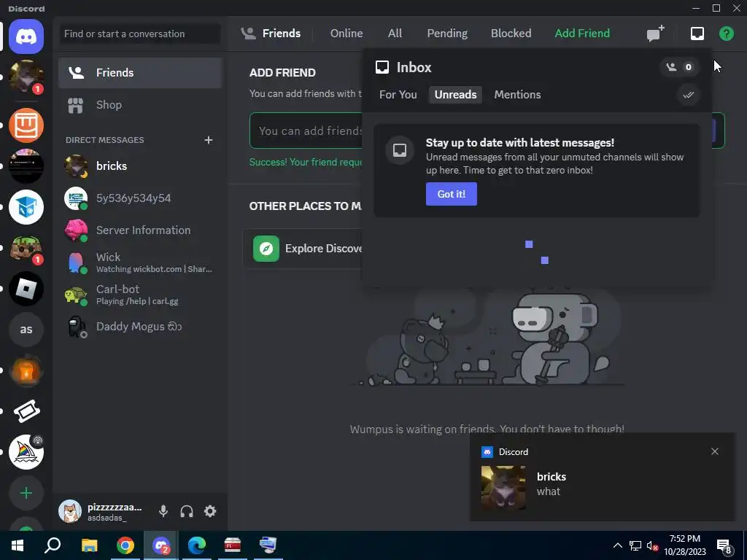Viewport: 747px width, 560px height.
Task: Open Microsoft Edge from taskbar
Action: 197,545
